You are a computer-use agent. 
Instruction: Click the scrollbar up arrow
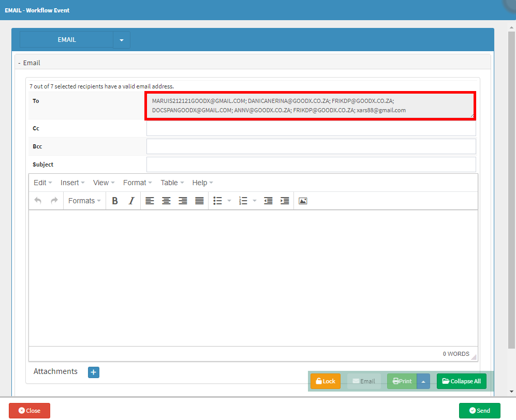pyautogui.click(x=511, y=27)
